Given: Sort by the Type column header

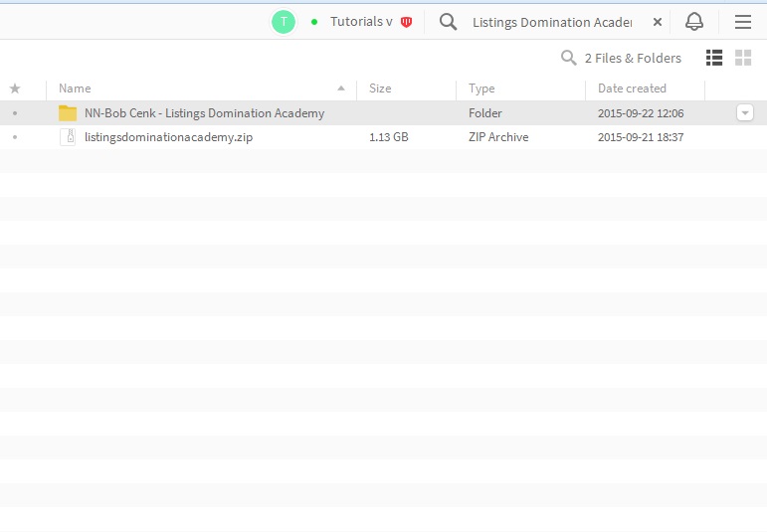Looking at the screenshot, I should [x=481, y=89].
